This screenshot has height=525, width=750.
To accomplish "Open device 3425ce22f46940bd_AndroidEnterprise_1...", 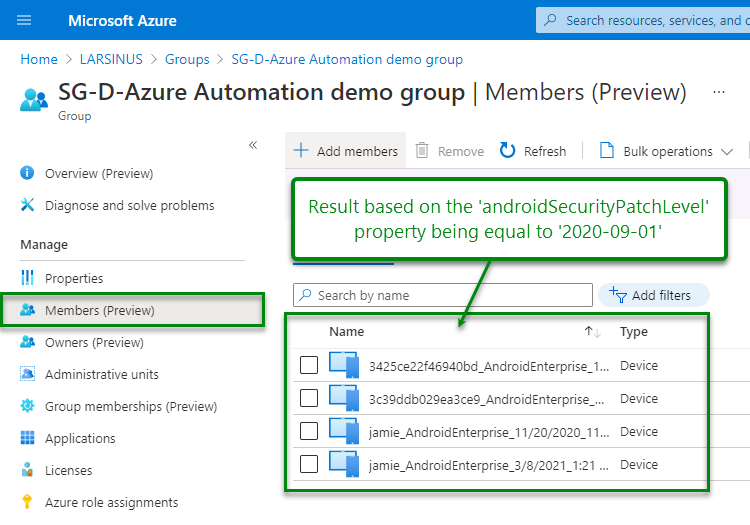I will click(x=489, y=366).
